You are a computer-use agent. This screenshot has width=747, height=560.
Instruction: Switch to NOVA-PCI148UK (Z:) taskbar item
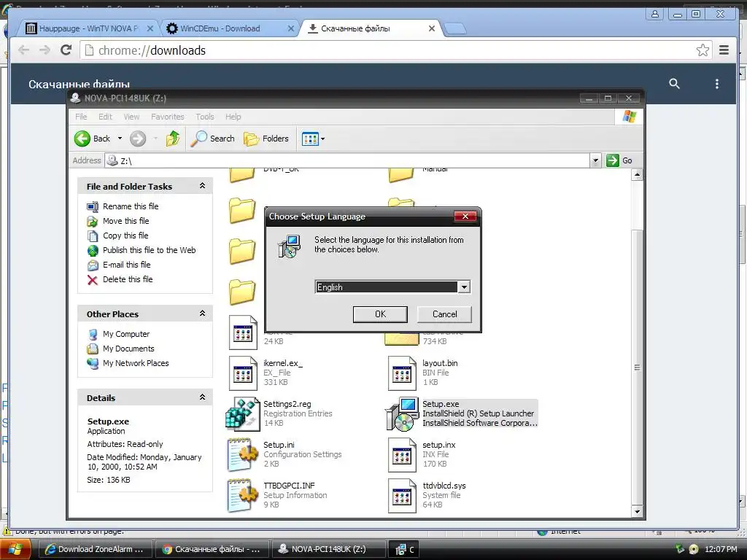point(328,549)
